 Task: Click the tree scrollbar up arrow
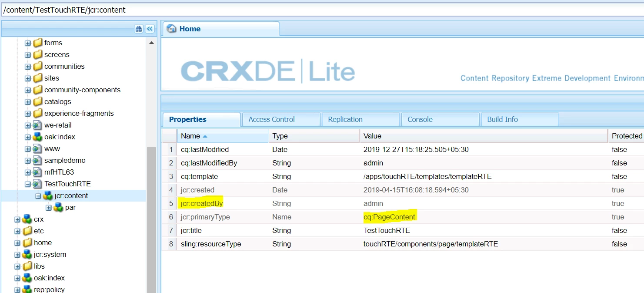point(151,43)
